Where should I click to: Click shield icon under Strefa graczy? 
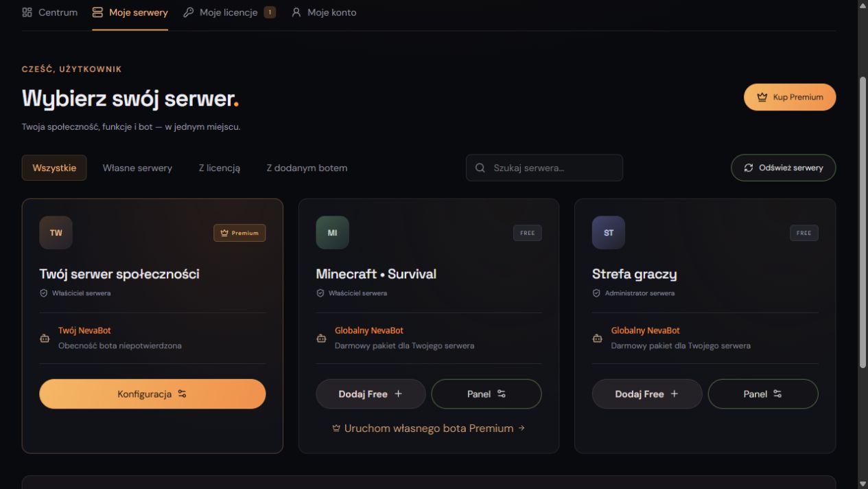(x=596, y=293)
